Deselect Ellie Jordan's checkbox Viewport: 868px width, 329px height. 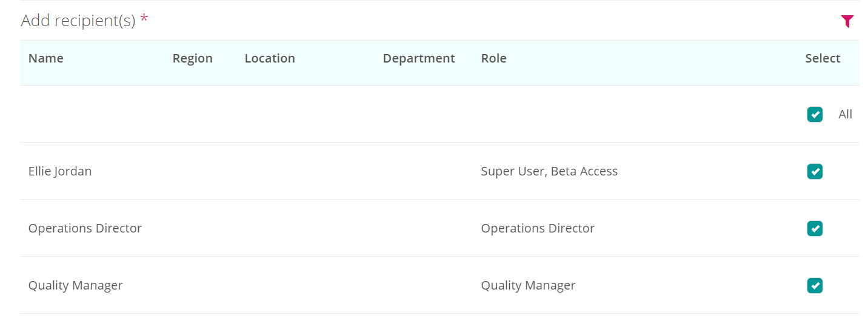(815, 171)
